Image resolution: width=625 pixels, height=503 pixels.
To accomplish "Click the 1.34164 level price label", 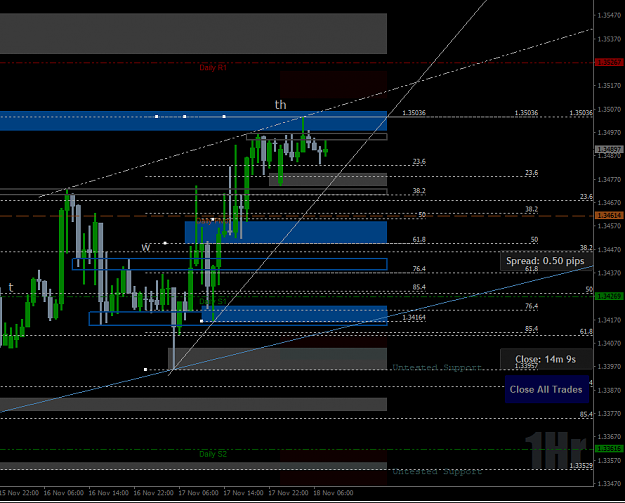I will pos(414,318).
